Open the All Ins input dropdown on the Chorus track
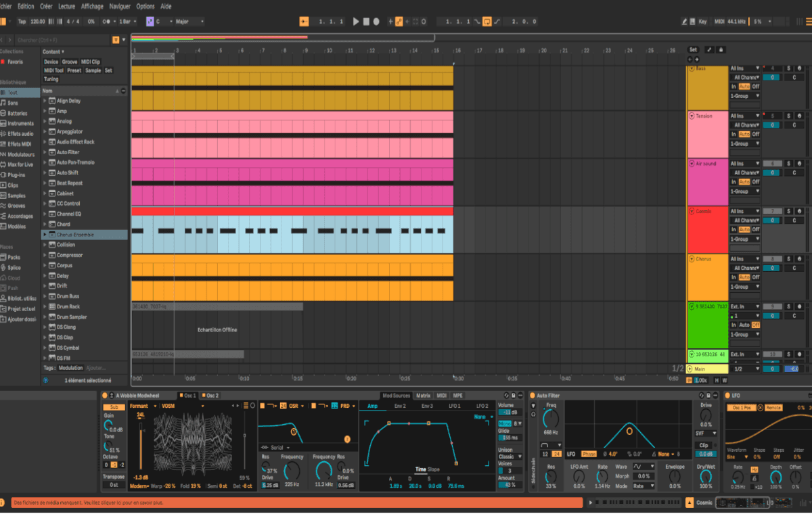 [x=744, y=258]
